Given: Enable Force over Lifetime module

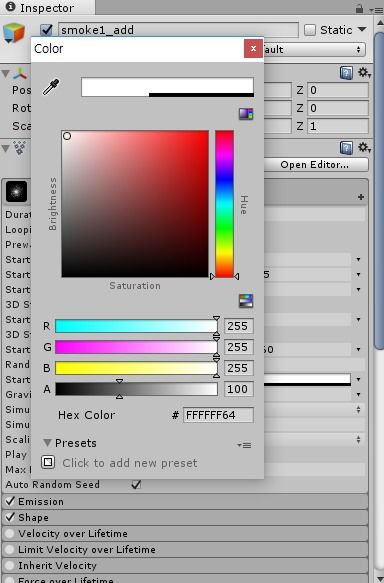Looking at the screenshot, I should coord(10,580).
